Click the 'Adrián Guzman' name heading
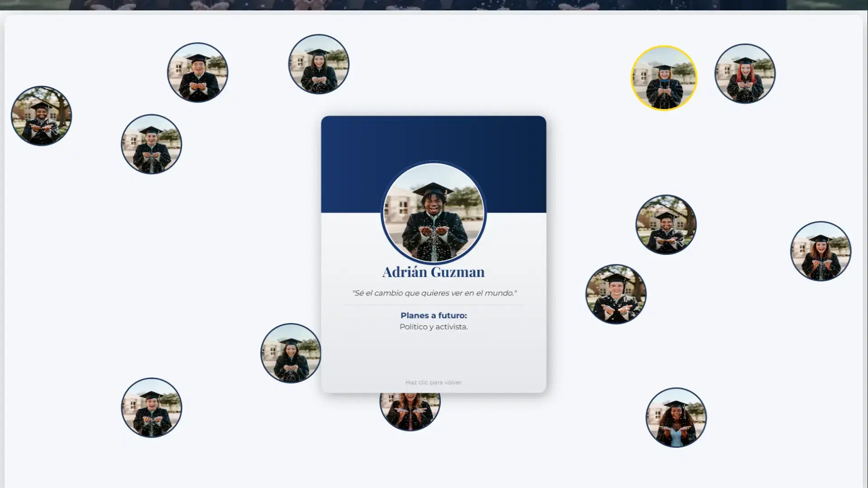868x488 pixels. tap(433, 272)
